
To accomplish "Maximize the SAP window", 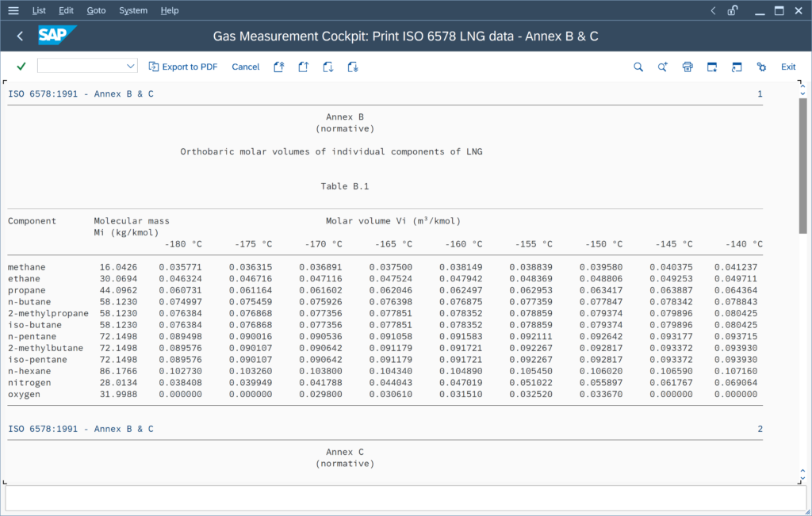I will pyautogui.click(x=779, y=10).
